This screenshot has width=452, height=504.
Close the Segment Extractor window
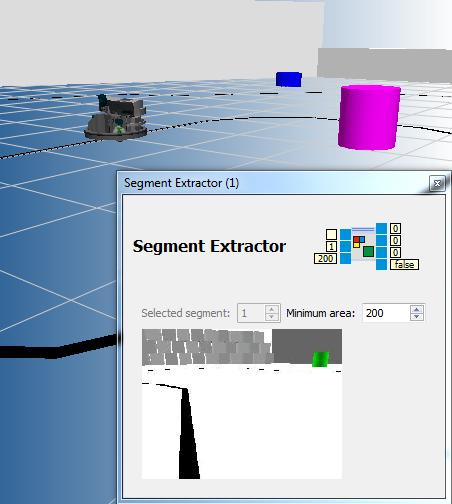437,183
